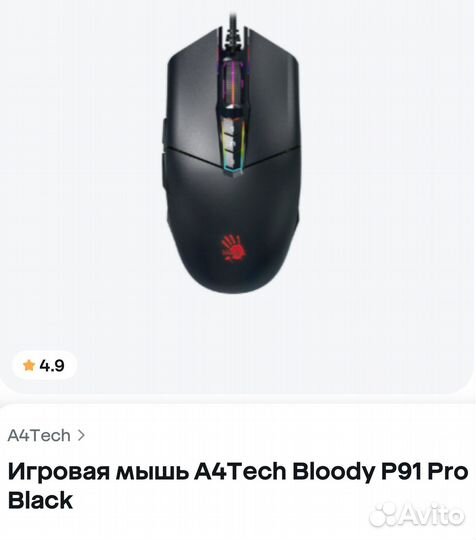This screenshot has height=540, width=476.
Task: Click the Avito watermark text
Action: [433, 514]
